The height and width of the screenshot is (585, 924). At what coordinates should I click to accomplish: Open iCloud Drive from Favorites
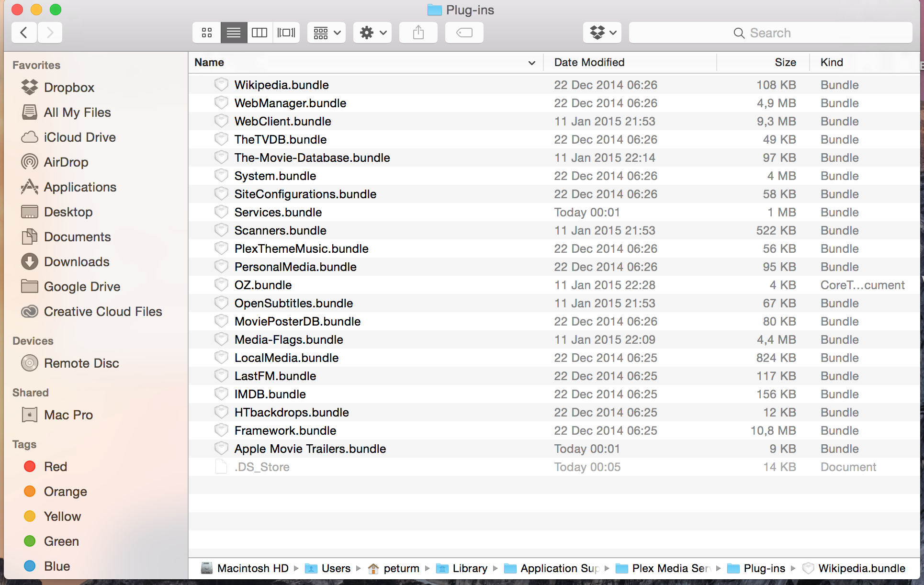[x=79, y=137]
